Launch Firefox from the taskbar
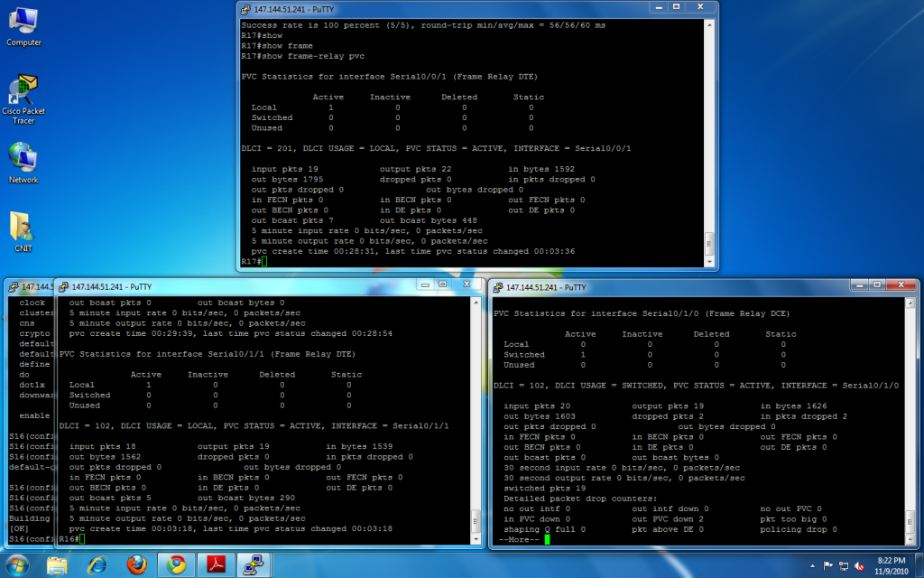 (137, 565)
